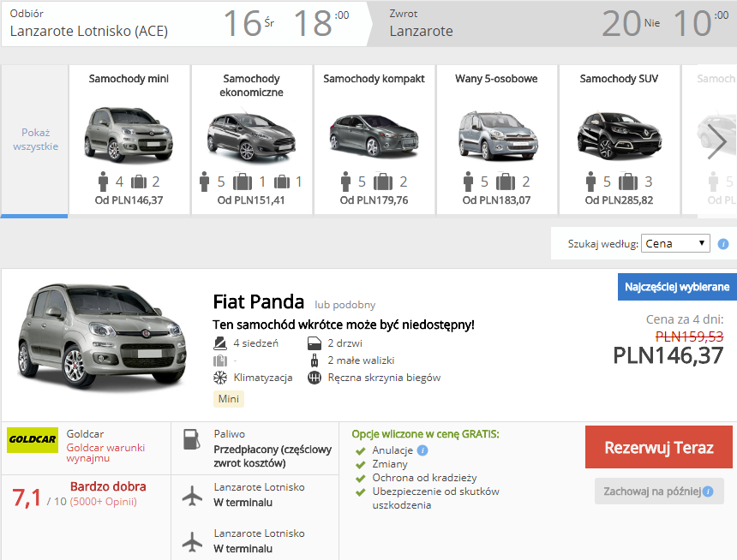Click the 5-seat van thumbnail
This screenshot has width=737, height=560.
497,136
